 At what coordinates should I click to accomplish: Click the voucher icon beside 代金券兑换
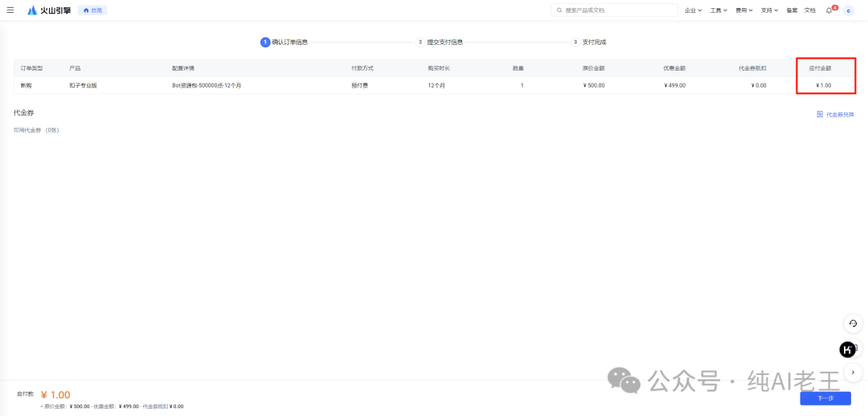(x=820, y=114)
